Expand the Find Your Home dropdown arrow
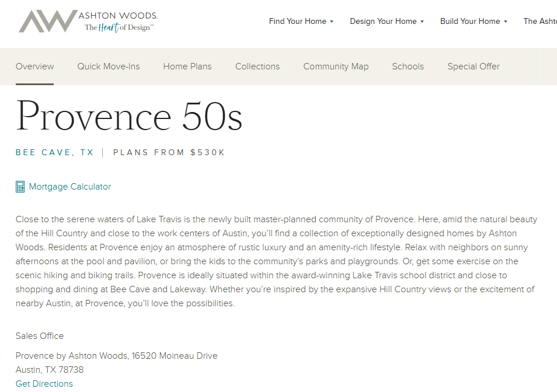 [332, 22]
